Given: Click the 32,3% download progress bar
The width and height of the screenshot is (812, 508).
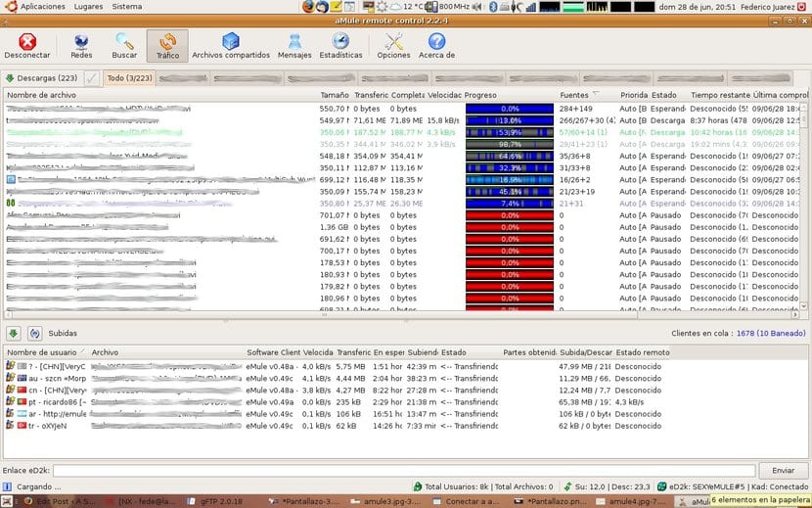Looking at the screenshot, I should coord(510,168).
